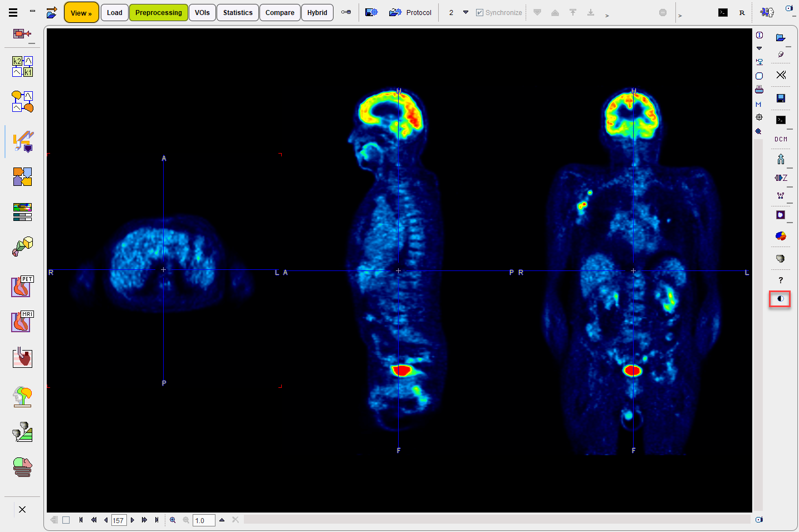Expand the number 2 dropdown arrow

[465, 12]
